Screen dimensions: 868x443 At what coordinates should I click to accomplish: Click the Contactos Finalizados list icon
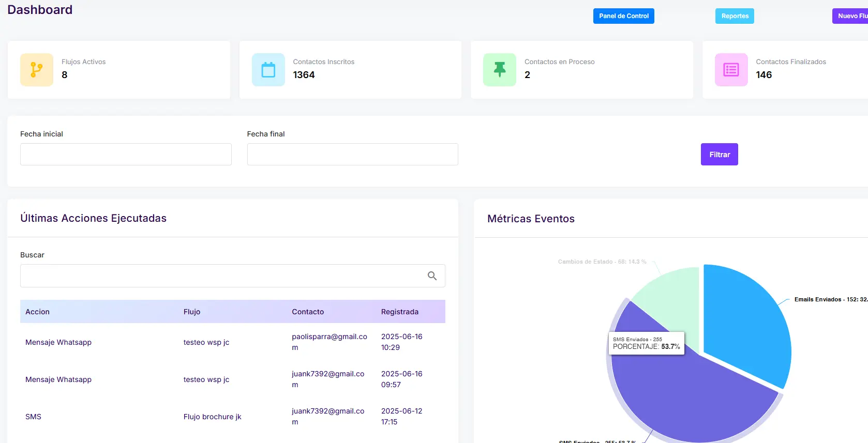click(x=731, y=70)
